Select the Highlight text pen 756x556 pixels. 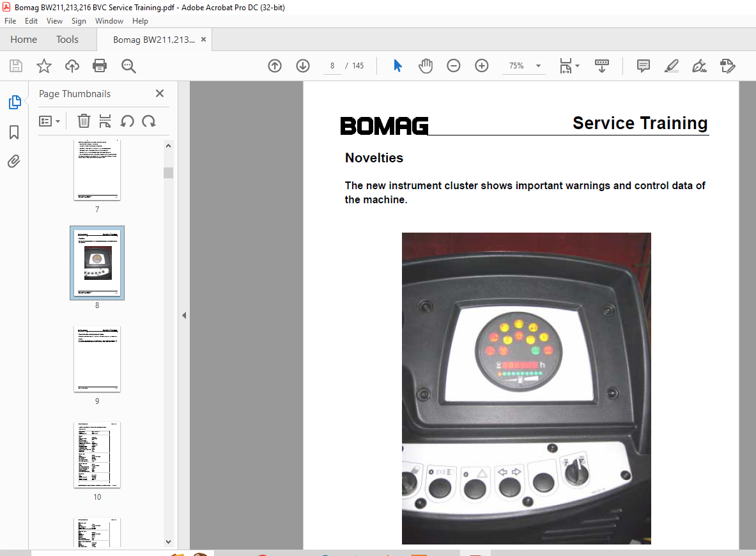point(671,66)
